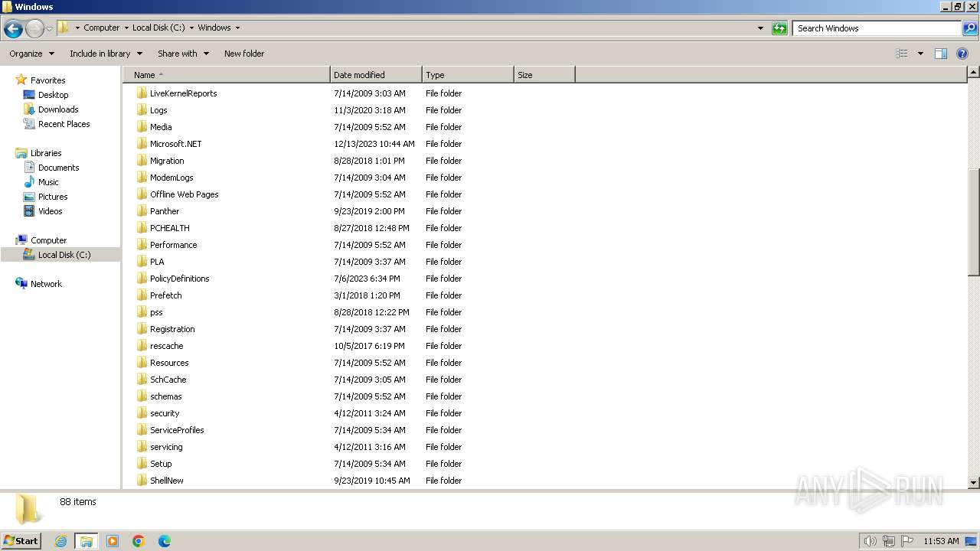The image size is (980, 551).
Task: Select Network in the navigation pane
Action: tap(46, 284)
